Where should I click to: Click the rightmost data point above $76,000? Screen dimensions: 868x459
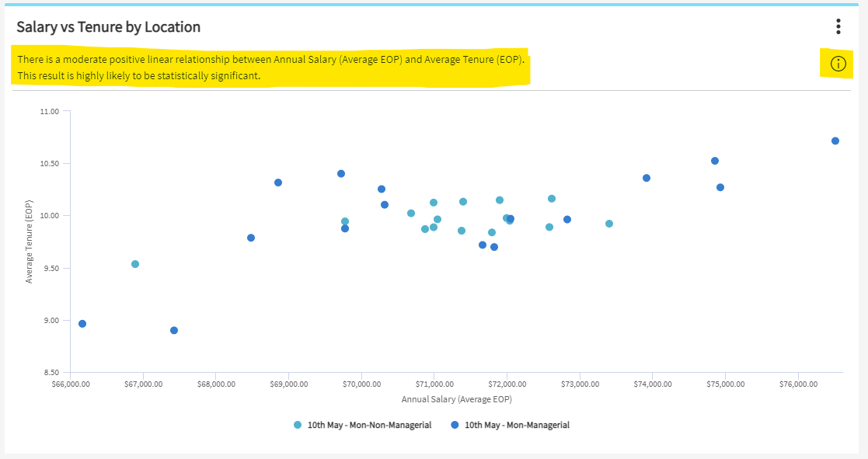[835, 141]
